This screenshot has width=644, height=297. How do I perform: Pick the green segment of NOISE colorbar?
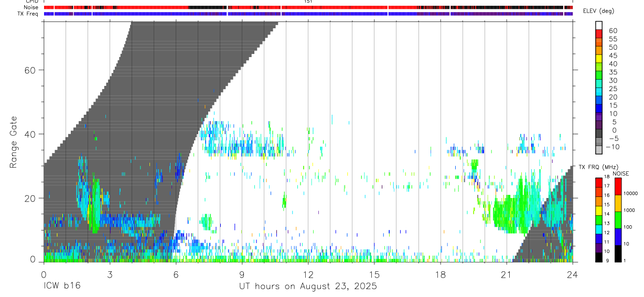click(618, 220)
